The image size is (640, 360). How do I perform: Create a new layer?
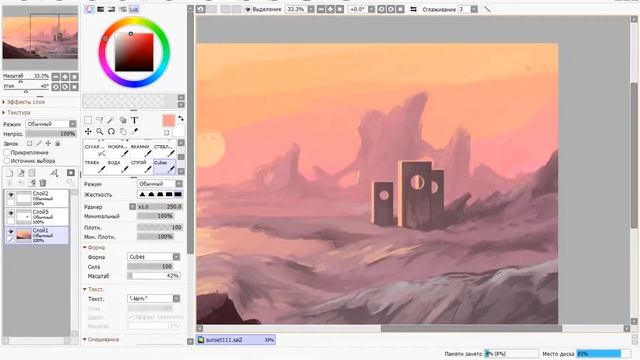(10, 173)
